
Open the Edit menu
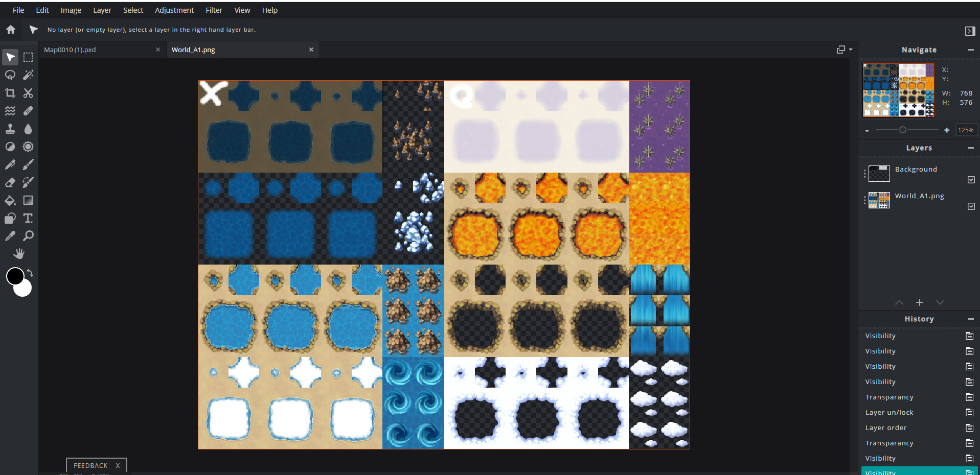click(42, 10)
